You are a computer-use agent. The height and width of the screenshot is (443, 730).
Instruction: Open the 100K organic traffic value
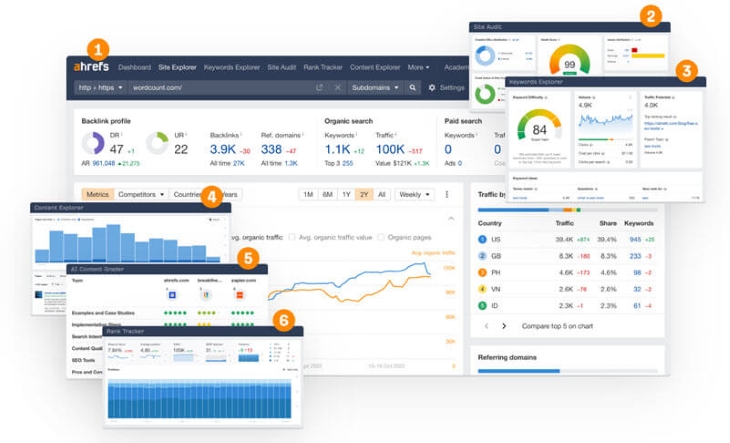pyautogui.click(x=390, y=149)
